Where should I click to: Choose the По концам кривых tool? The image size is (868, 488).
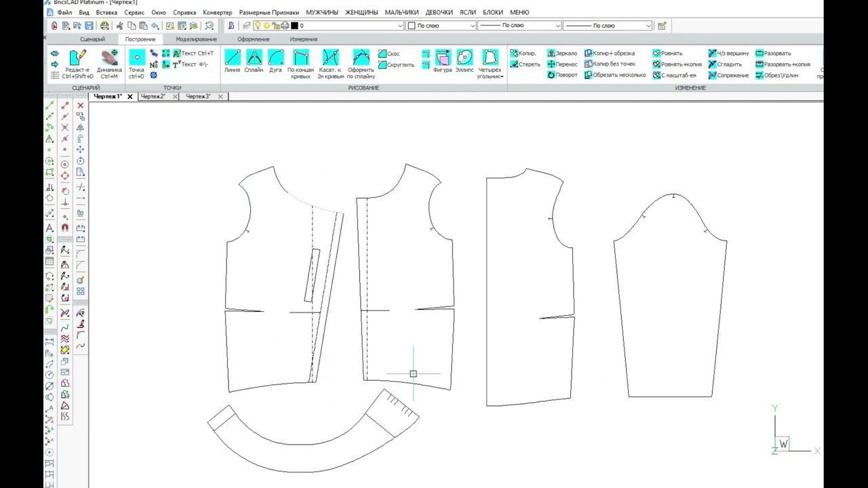coord(300,64)
